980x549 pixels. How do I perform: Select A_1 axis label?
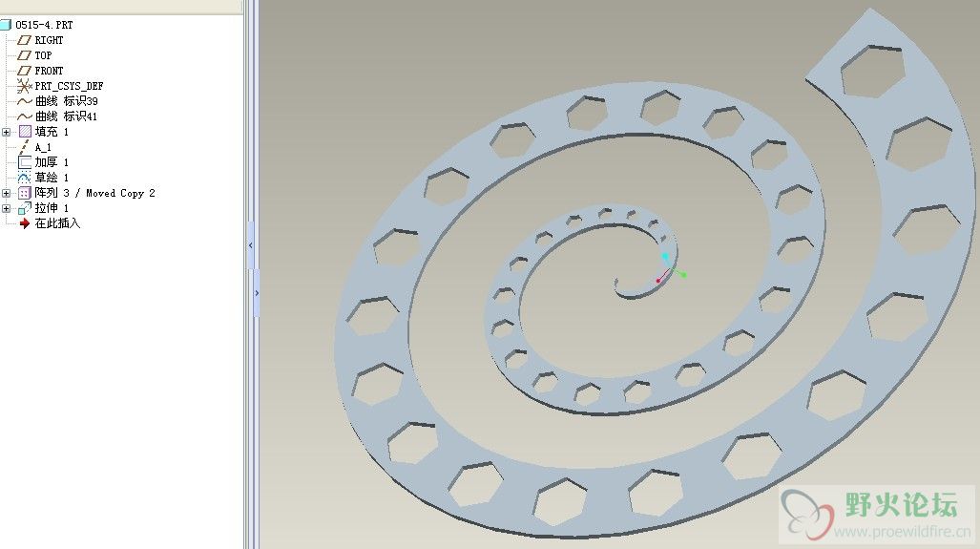pyautogui.click(x=43, y=148)
